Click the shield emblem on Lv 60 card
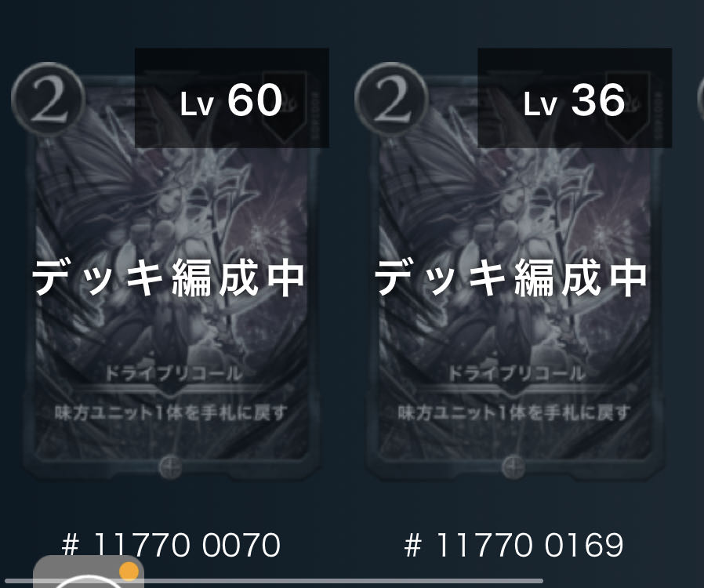Image resolution: width=704 pixels, height=588 pixels. coord(285,106)
